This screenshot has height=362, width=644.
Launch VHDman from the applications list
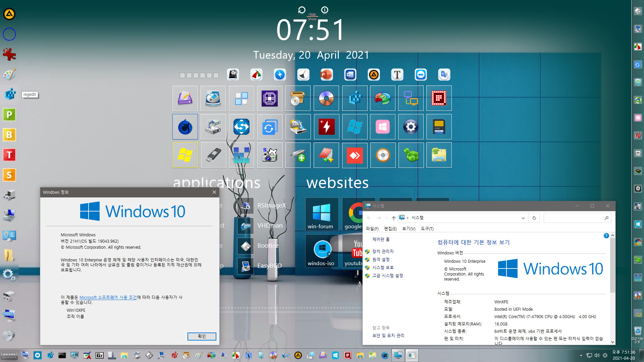(x=260, y=226)
